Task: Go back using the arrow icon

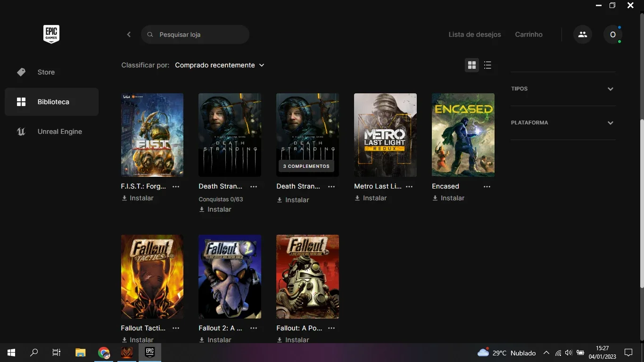Action: coord(129,34)
